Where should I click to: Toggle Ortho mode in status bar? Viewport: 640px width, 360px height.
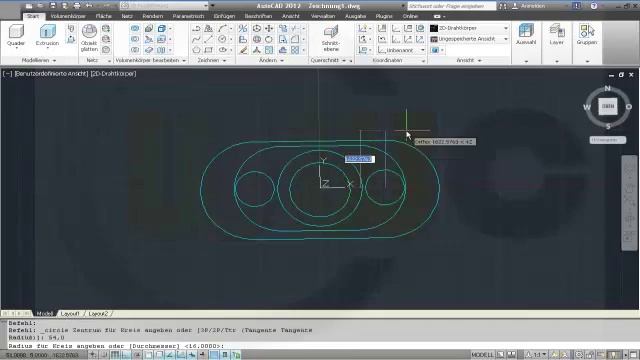coord(126,355)
